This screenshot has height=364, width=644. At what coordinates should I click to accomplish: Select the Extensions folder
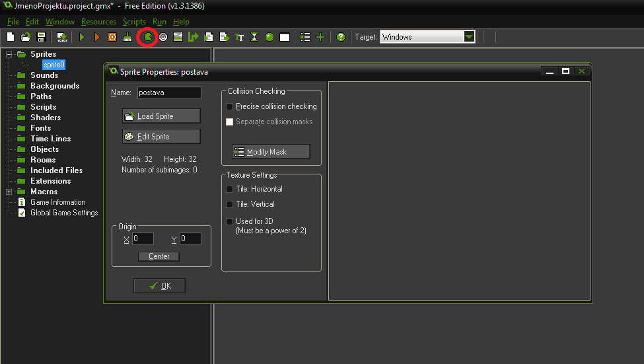[50, 181]
